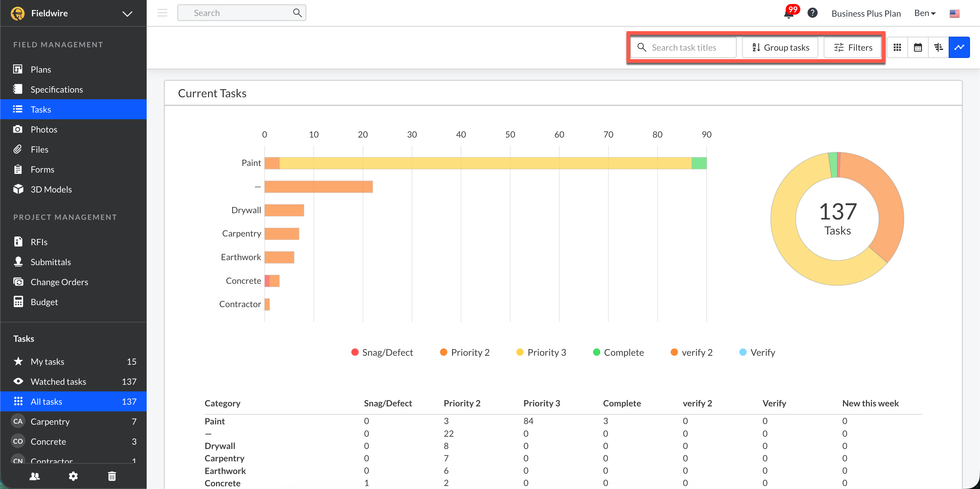
Task: Open the trash icon in sidebar footer
Action: coord(112,476)
